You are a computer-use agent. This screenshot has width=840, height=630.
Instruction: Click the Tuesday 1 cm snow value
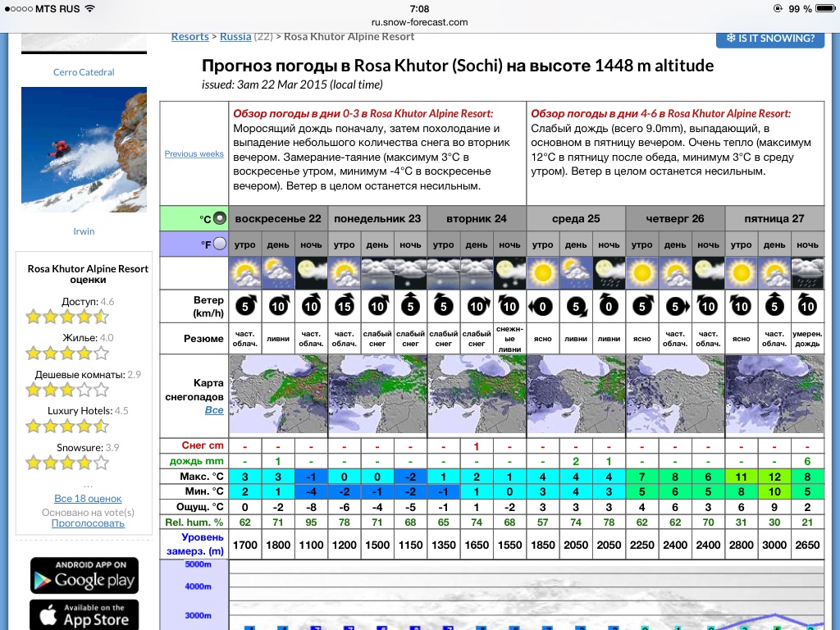coord(477,445)
